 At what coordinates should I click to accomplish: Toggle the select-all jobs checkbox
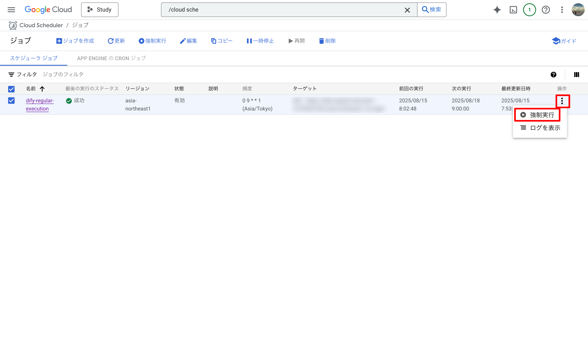(11, 89)
